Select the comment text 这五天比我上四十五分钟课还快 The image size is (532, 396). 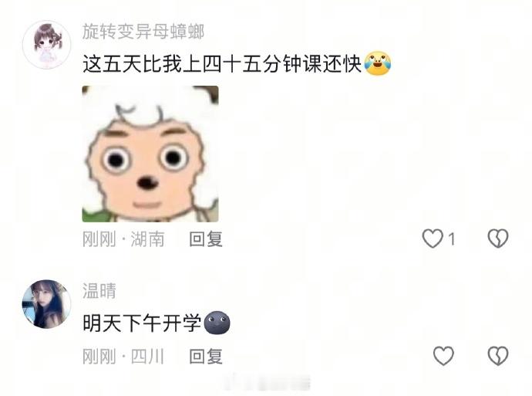coord(222,63)
